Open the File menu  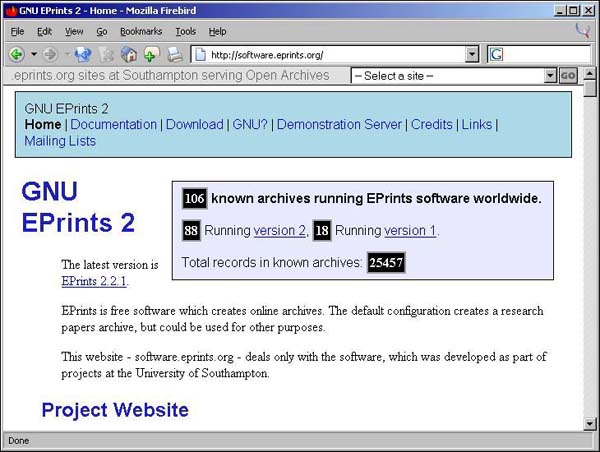tap(17, 31)
